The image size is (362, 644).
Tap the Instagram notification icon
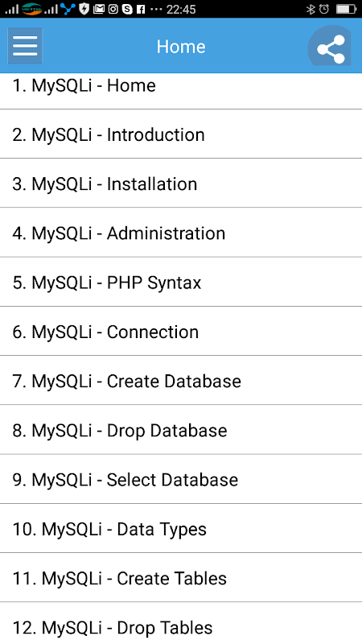(x=113, y=9)
